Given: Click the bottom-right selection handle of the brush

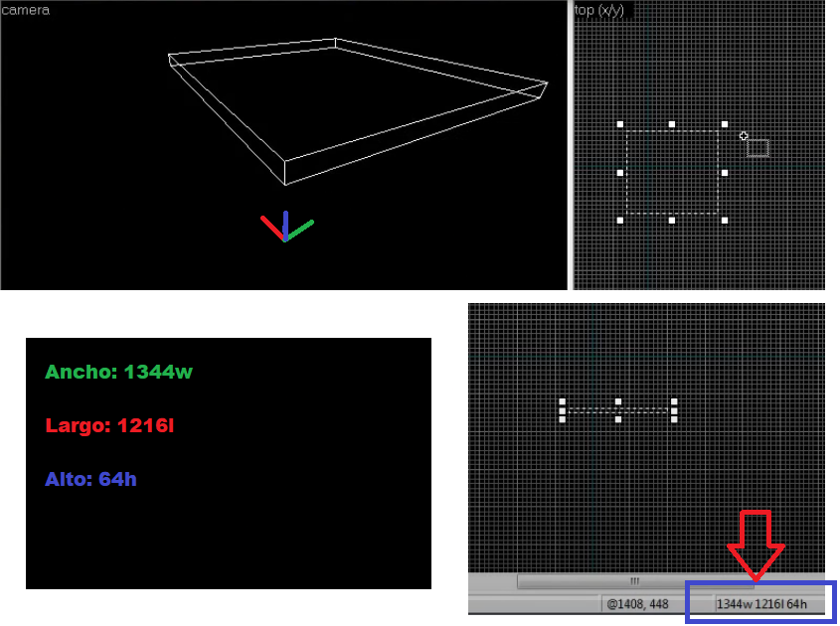Looking at the screenshot, I should 723,222.
